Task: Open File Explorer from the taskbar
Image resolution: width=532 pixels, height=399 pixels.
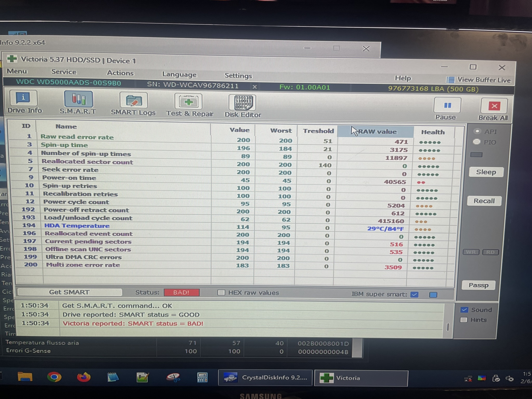Action: tap(25, 377)
